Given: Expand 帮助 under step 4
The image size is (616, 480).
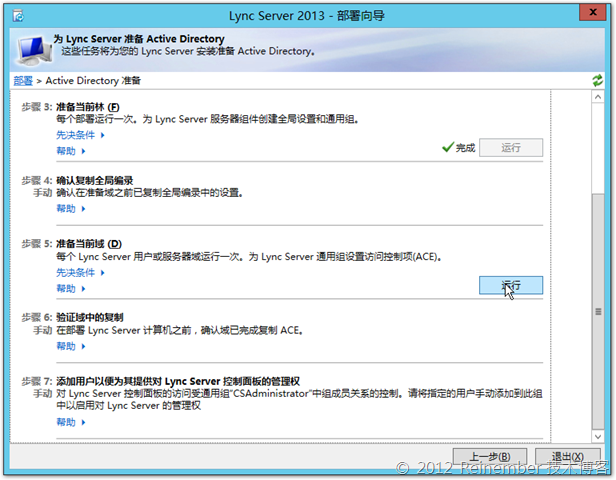Looking at the screenshot, I should [x=71, y=209].
